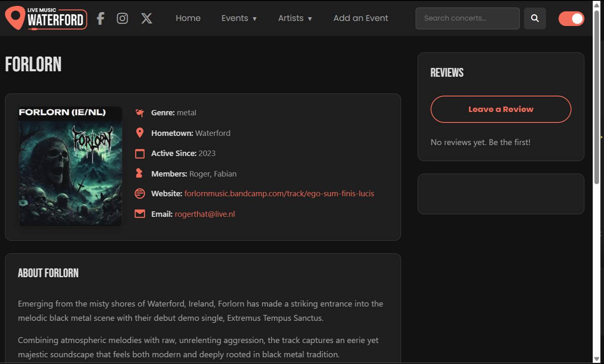Open the Add an Event page
This screenshot has height=364, width=604.
[361, 18]
